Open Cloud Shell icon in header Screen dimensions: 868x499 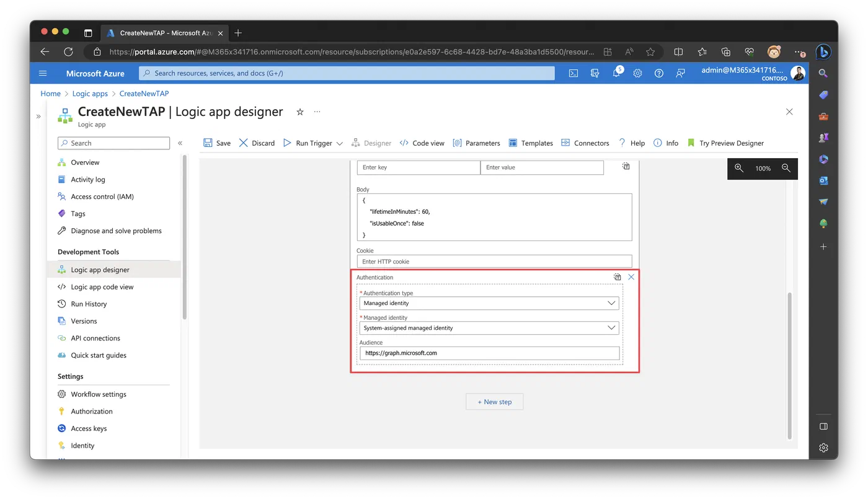(x=573, y=73)
